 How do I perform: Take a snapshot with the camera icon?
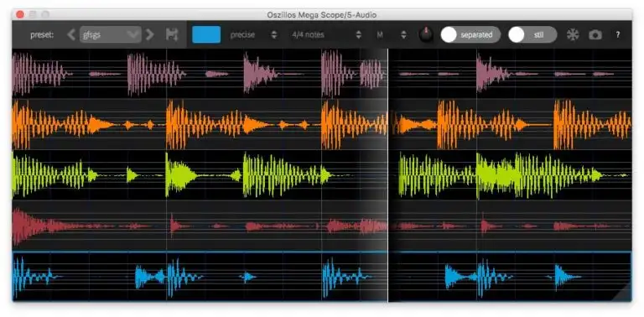[x=595, y=35]
